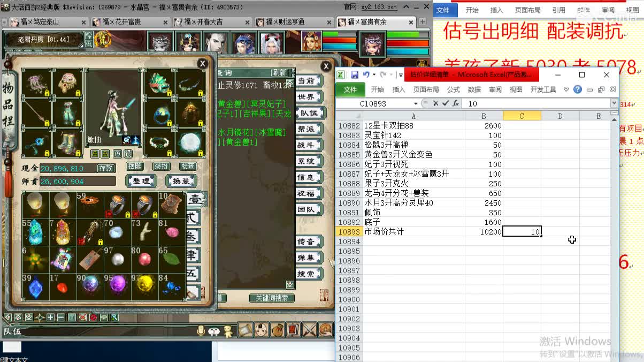Click the white orb equipment slot
Screen dimensions: 644x362
190,144
